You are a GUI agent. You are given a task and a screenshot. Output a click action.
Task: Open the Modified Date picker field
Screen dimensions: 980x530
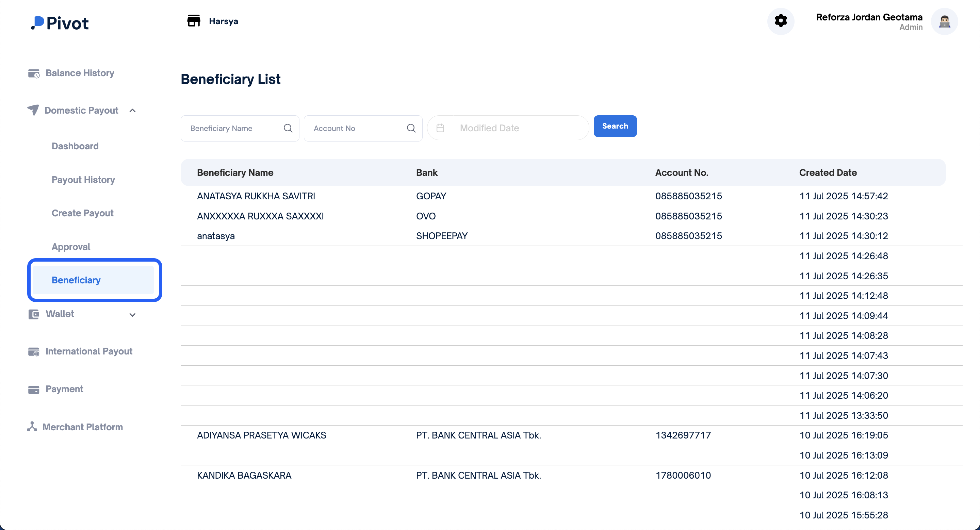tap(517, 128)
